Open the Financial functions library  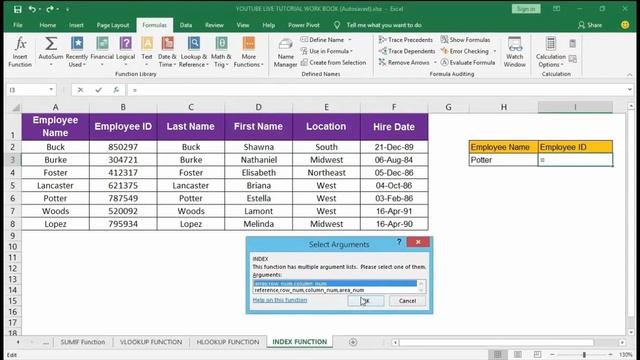(x=102, y=52)
